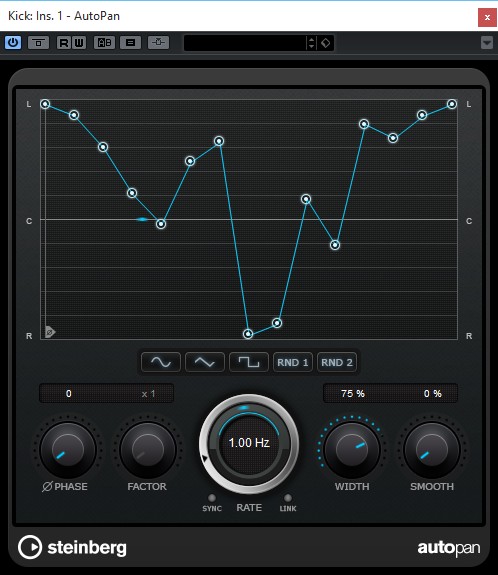Click the preset up/down stepper arrows
The height and width of the screenshot is (575, 498).
311,43
